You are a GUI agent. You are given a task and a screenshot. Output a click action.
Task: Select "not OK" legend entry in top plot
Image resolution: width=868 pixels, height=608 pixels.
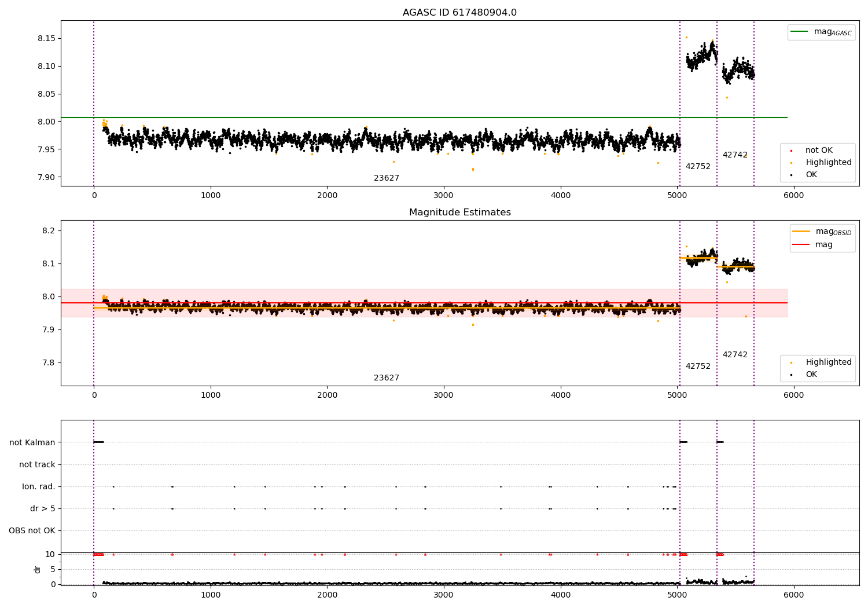pyautogui.click(x=819, y=151)
